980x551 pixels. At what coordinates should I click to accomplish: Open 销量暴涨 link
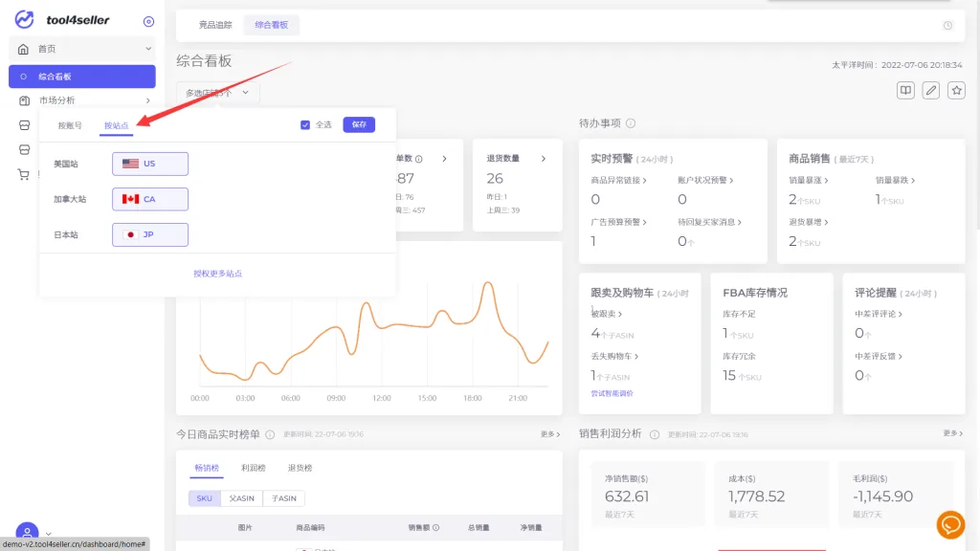(x=808, y=180)
